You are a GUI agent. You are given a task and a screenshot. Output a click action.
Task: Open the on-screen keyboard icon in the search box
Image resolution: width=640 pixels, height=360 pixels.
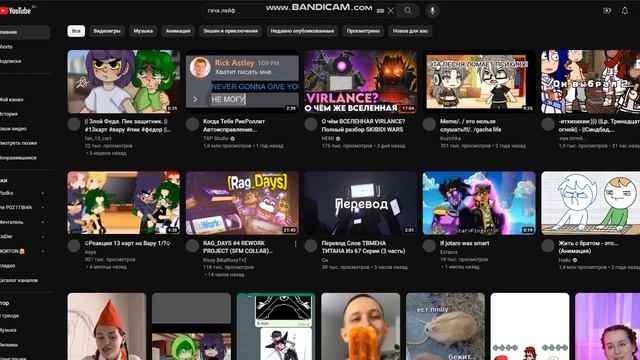point(380,11)
